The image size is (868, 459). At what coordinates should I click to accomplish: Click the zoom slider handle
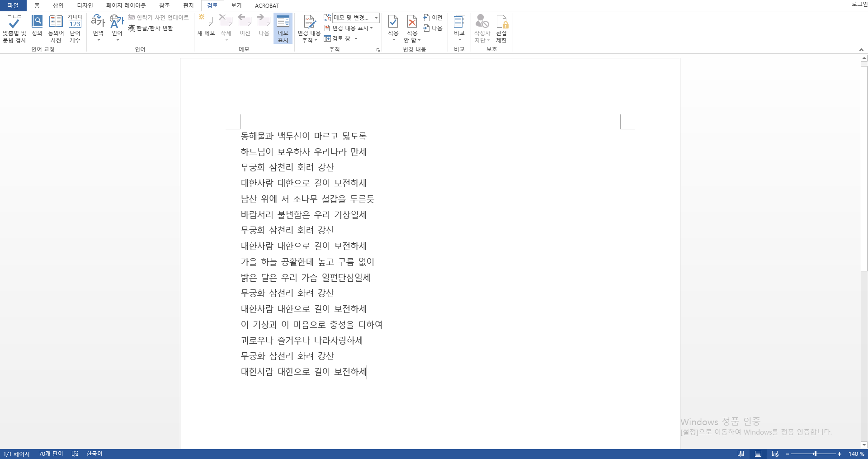pyautogui.click(x=816, y=454)
